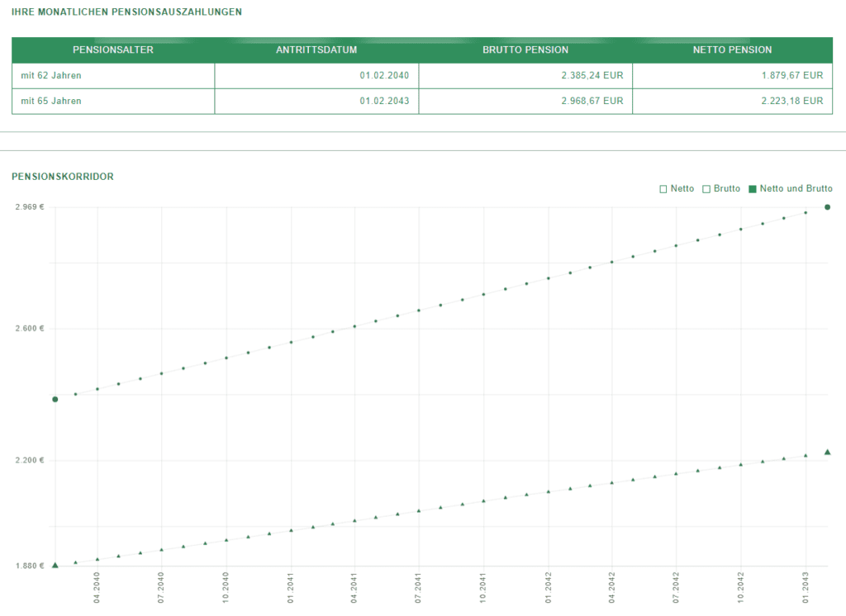
Task: Toggle the Netto und Brutto legend checkbox
Action: (x=752, y=189)
